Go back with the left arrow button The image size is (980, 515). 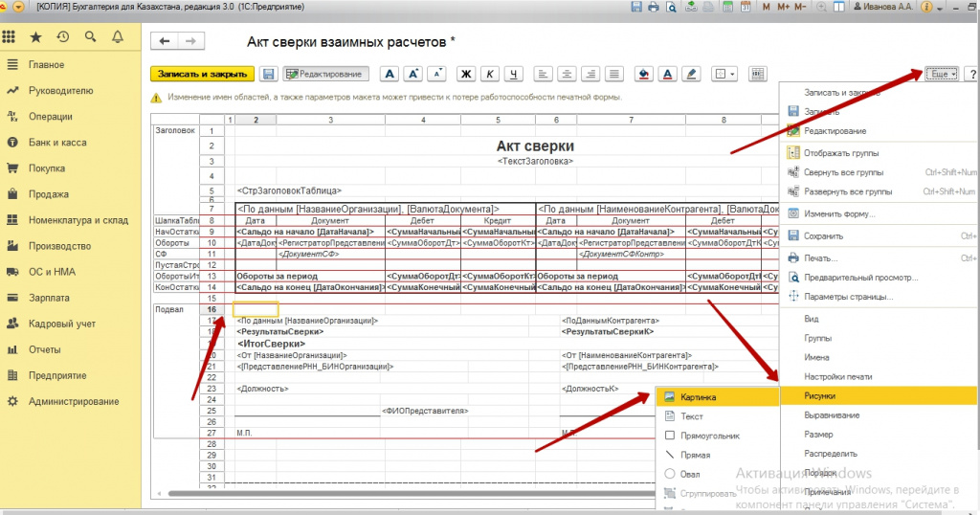[x=165, y=41]
